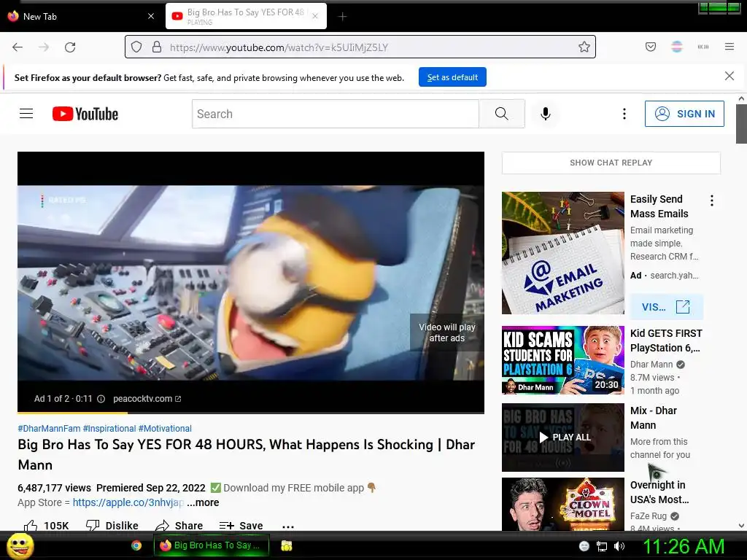Open Kid GETS FIRST PlayStation 6 title

(x=666, y=341)
